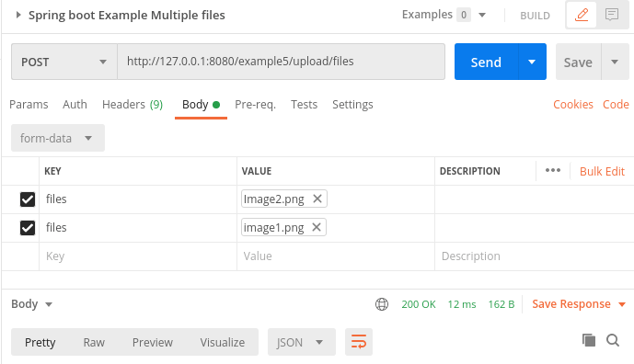634x364 pixels.
Task: Send the request
Action: (x=486, y=62)
